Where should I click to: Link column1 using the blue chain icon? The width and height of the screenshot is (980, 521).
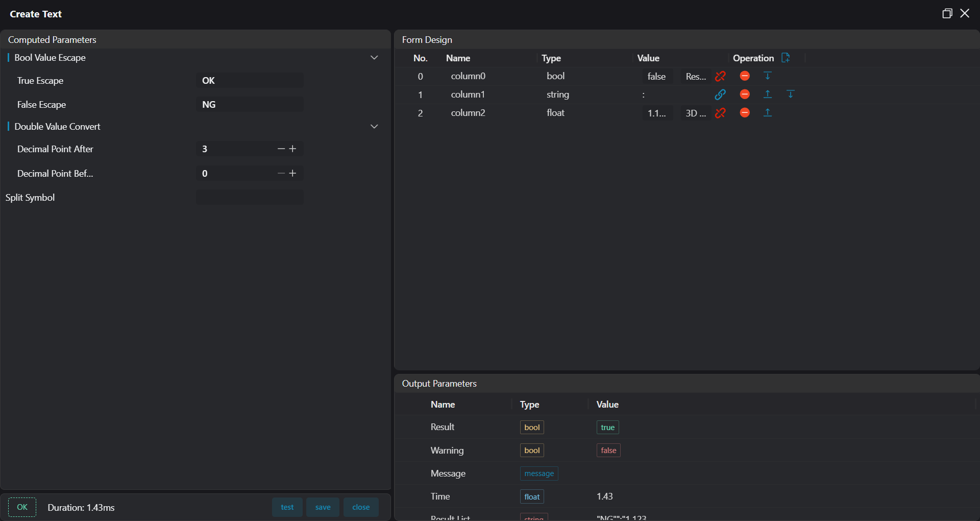pos(720,94)
